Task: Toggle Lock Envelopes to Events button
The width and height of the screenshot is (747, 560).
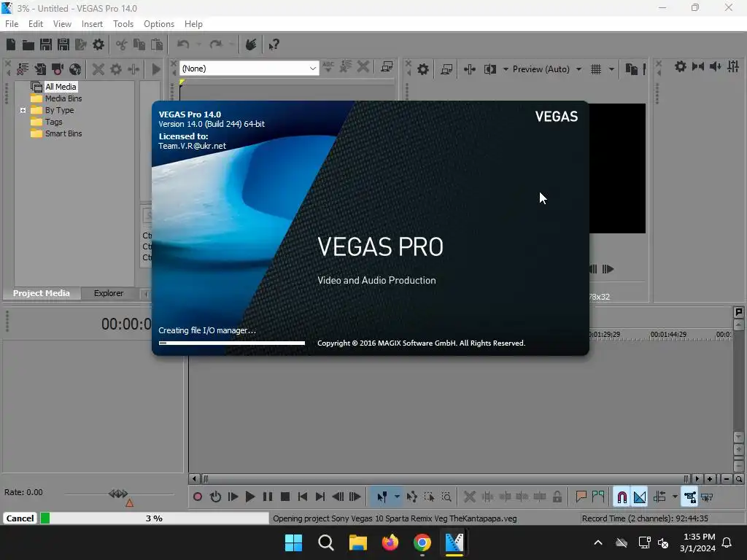Action: [x=689, y=497]
